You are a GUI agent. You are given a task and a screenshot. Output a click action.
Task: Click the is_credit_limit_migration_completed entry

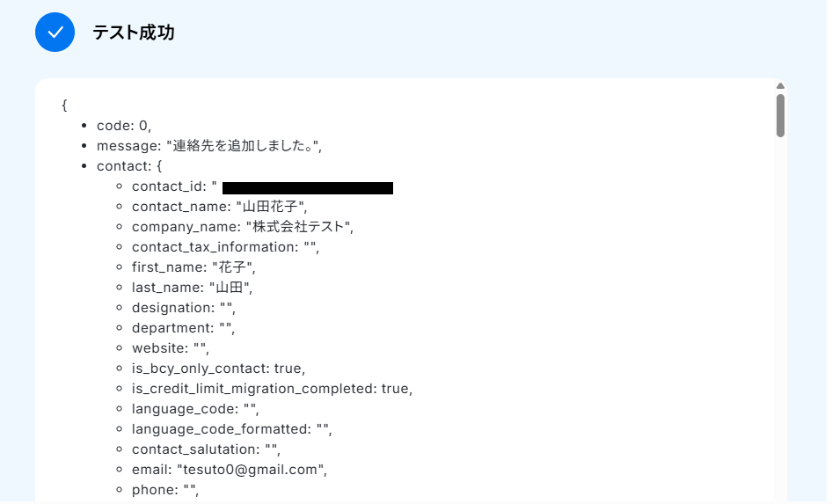274,390
